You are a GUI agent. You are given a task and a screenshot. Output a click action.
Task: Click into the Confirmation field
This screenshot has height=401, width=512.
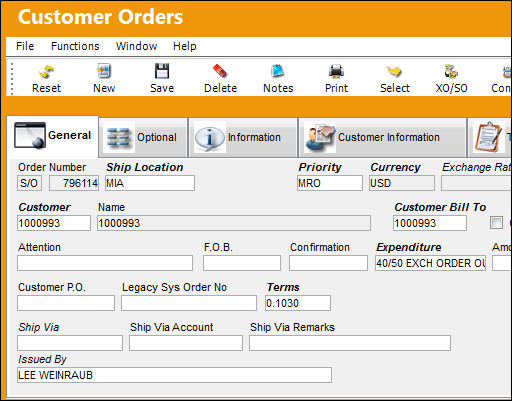click(x=328, y=263)
